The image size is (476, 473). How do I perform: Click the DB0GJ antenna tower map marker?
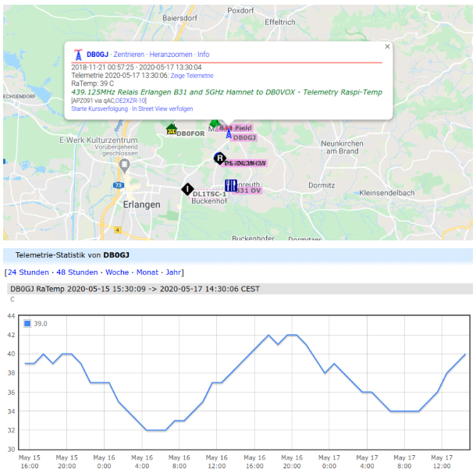coord(229,134)
